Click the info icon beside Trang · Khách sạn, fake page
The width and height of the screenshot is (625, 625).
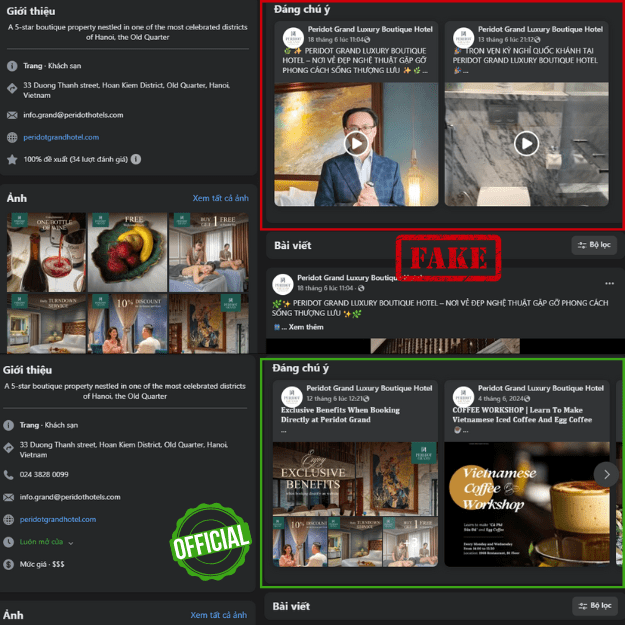(x=12, y=66)
